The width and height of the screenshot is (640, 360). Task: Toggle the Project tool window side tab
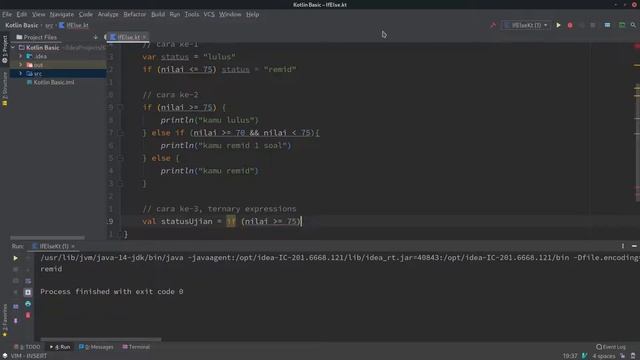[x=4, y=49]
